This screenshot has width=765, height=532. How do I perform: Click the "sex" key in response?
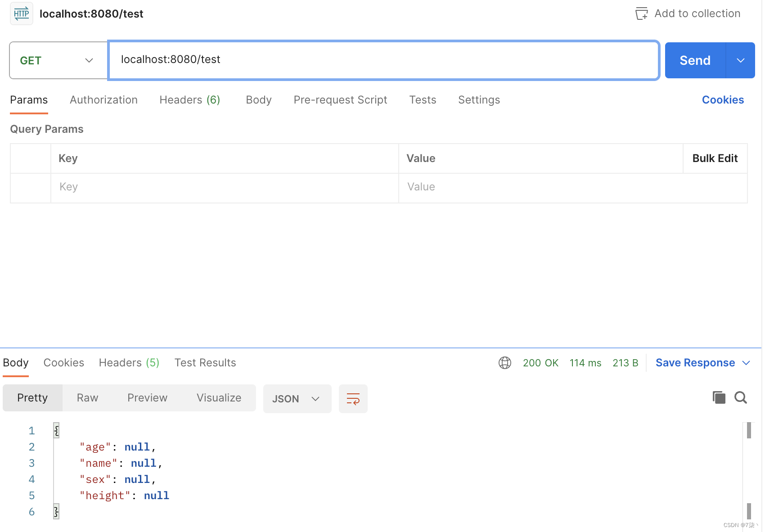point(95,479)
